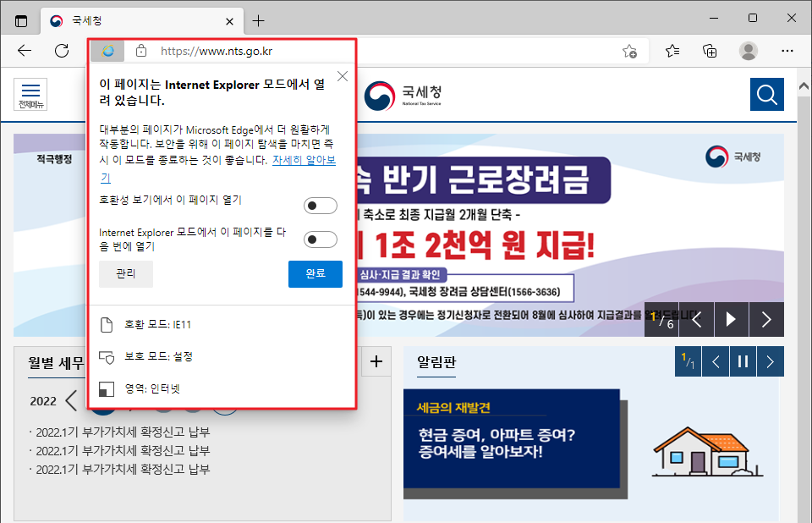Add this page to favorites star icon
The width and height of the screenshot is (812, 523).
coord(629,51)
